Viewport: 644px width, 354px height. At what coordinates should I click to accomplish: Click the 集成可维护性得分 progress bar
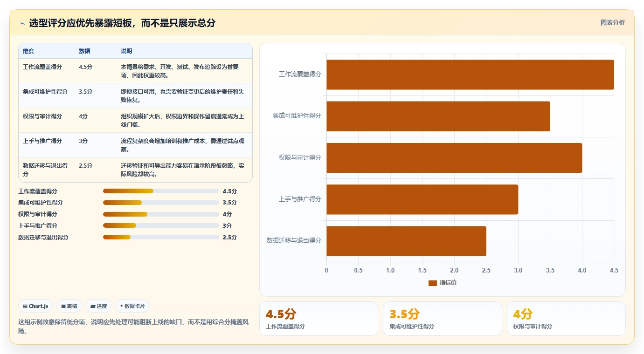pyautogui.click(x=161, y=203)
